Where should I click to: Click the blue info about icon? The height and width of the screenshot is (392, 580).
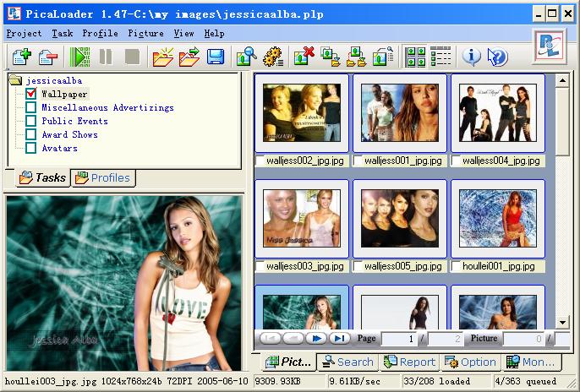click(x=471, y=57)
